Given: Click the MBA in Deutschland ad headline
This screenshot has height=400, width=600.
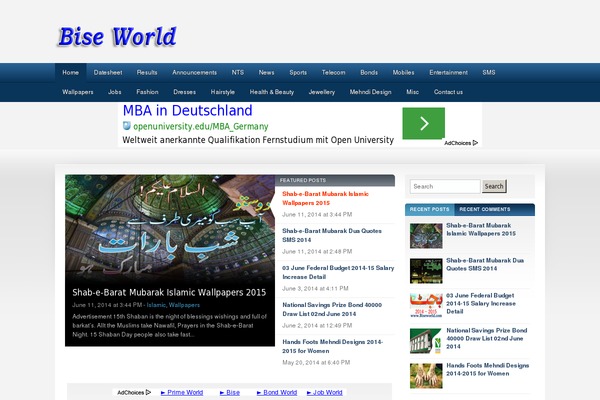Looking at the screenshot, I should click(188, 111).
